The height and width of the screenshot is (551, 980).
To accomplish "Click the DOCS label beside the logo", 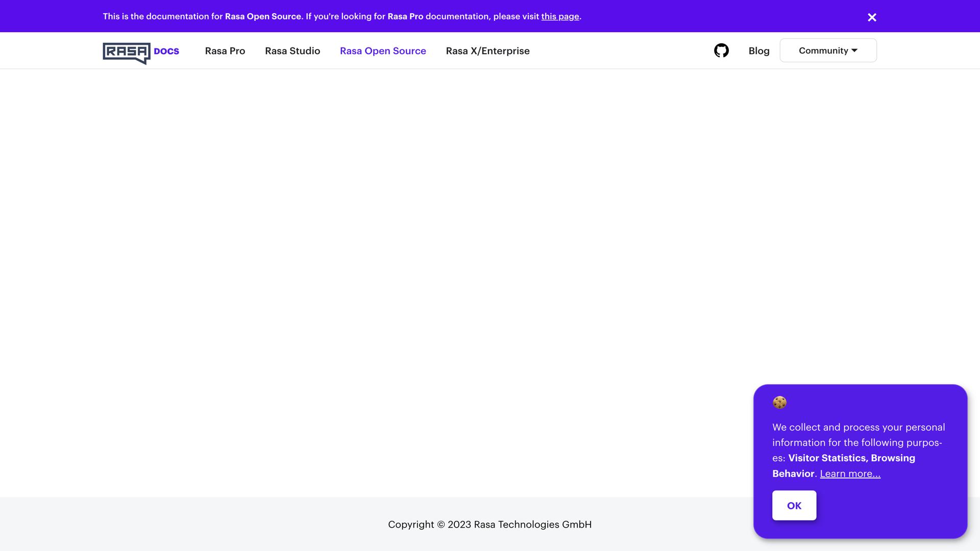I will pos(166,52).
